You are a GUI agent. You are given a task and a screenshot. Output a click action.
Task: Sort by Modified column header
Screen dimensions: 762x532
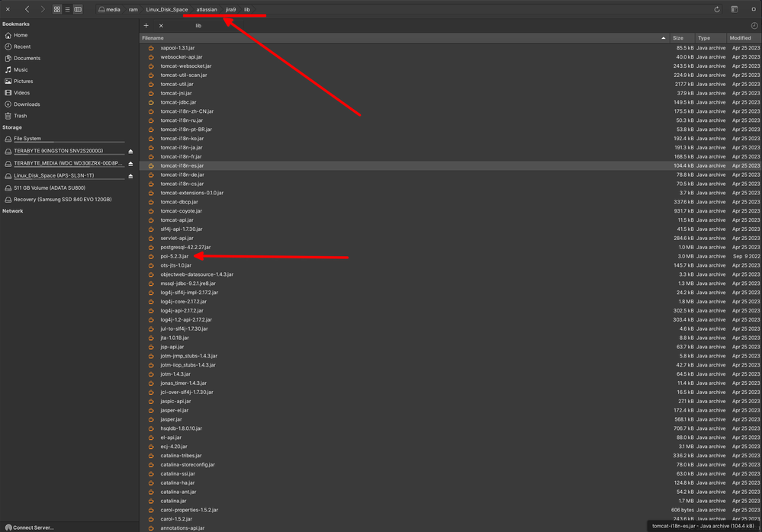pos(744,38)
